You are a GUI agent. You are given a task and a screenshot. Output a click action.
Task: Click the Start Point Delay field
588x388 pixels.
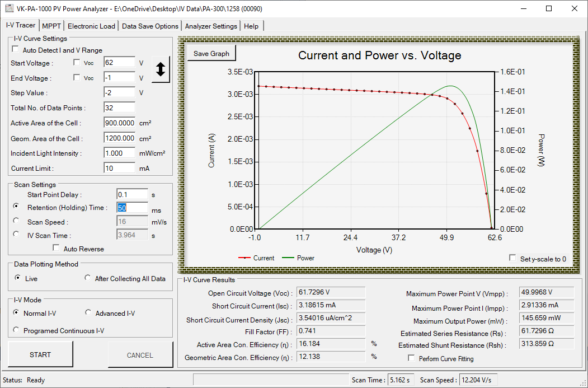point(133,194)
